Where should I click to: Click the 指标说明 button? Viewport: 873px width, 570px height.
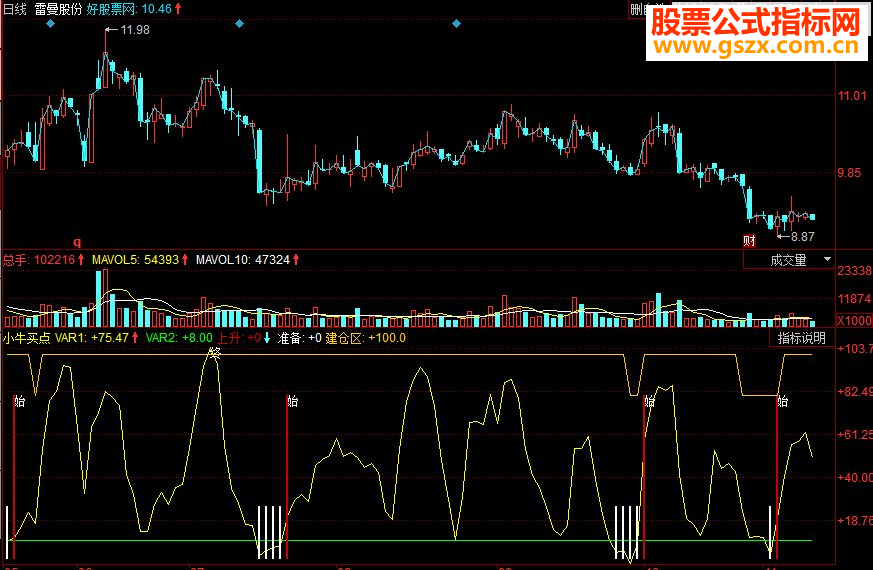coord(802,338)
